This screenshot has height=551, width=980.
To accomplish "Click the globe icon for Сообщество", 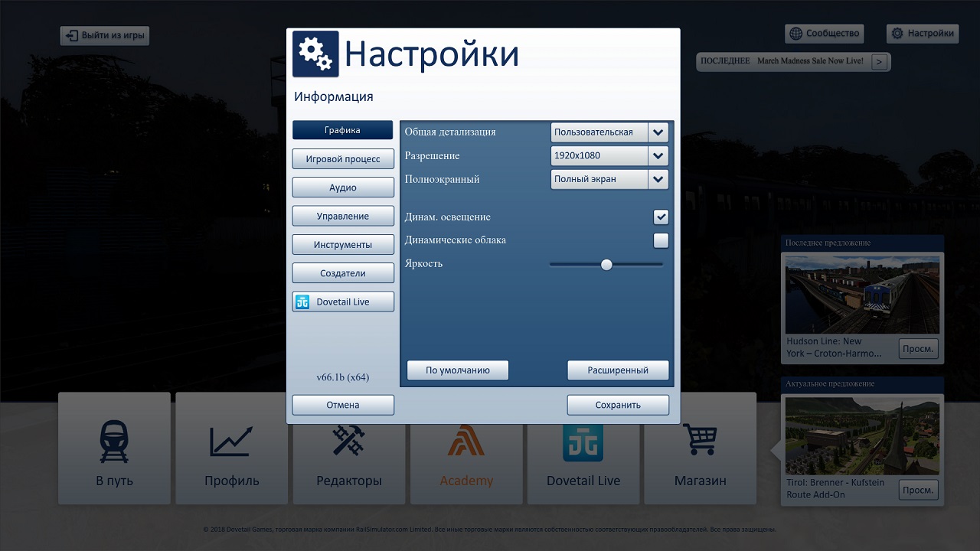I will pyautogui.click(x=796, y=34).
